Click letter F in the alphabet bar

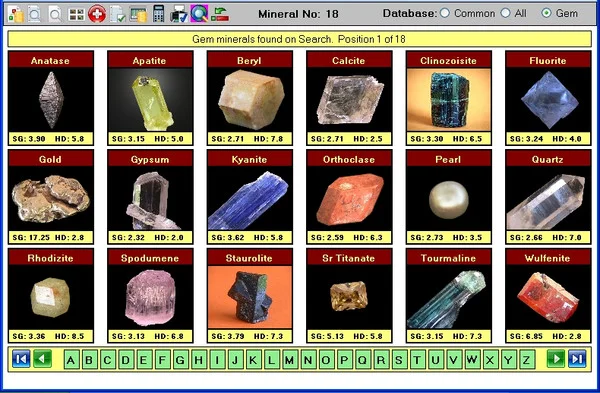pos(162,360)
